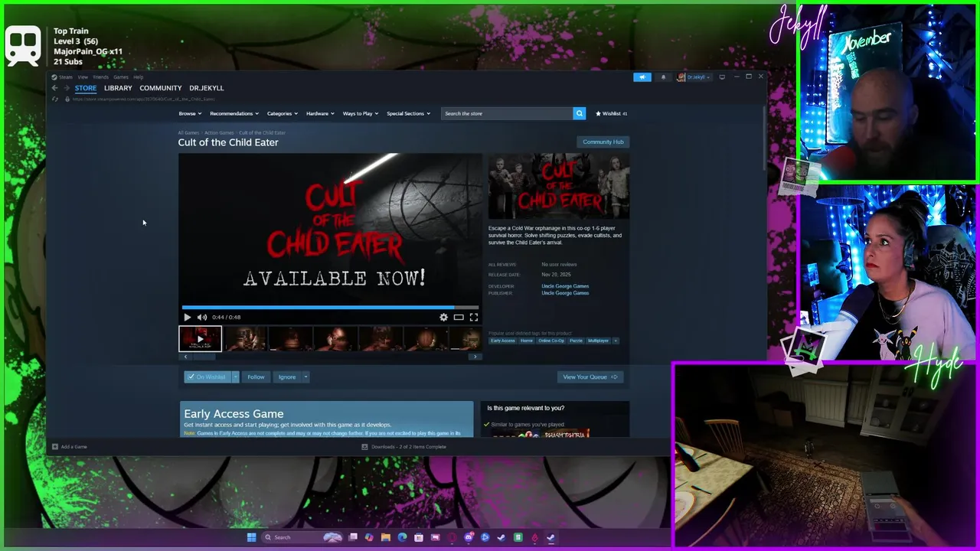Open File Explorer from the taskbar
The width and height of the screenshot is (980, 551).
click(386, 537)
